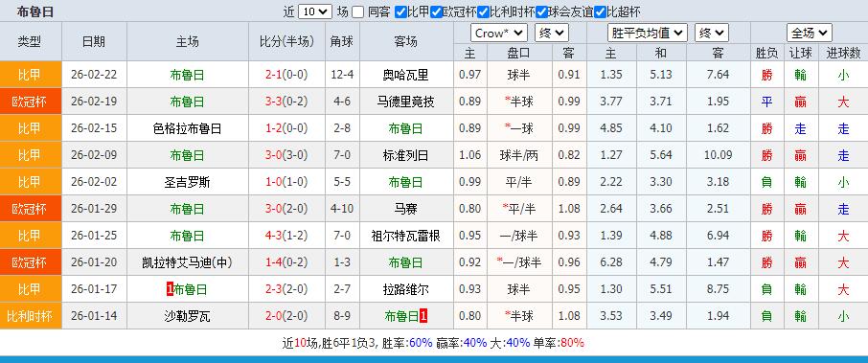868x363 pixels.
Task: Open away team 祖尔特瓦雷根 link
Action: pos(406,236)
